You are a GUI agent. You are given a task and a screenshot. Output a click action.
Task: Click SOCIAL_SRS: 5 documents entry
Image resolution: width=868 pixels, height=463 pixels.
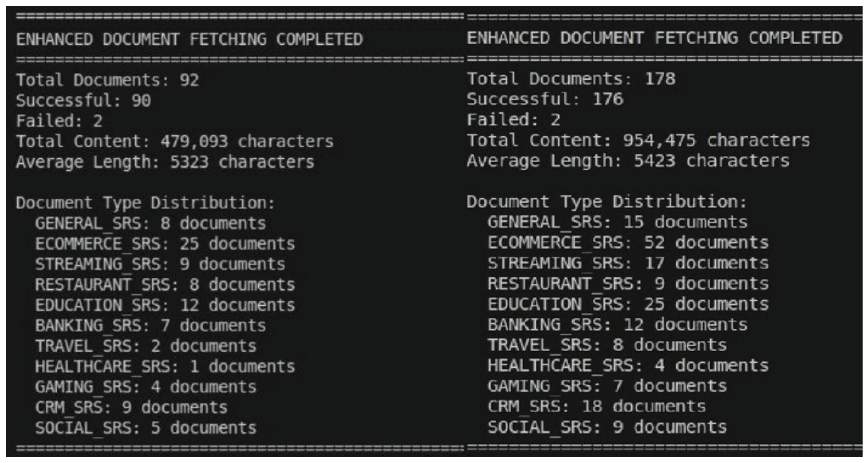click(146, 428)
